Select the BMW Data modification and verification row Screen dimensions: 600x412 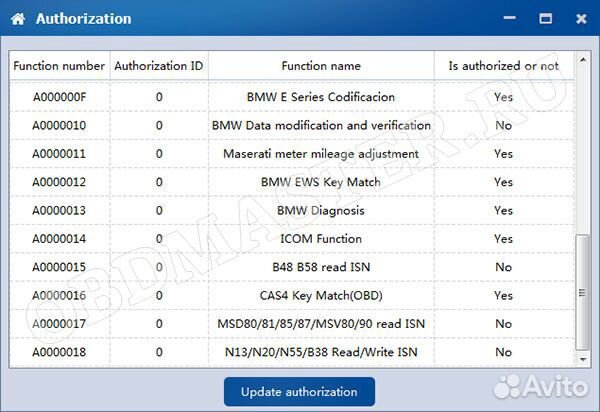pos(321,126)
